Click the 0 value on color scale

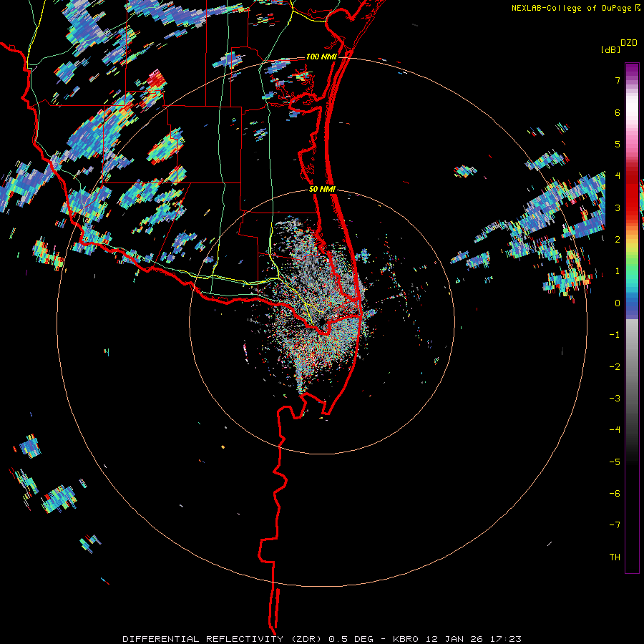(x=618, y=303)
